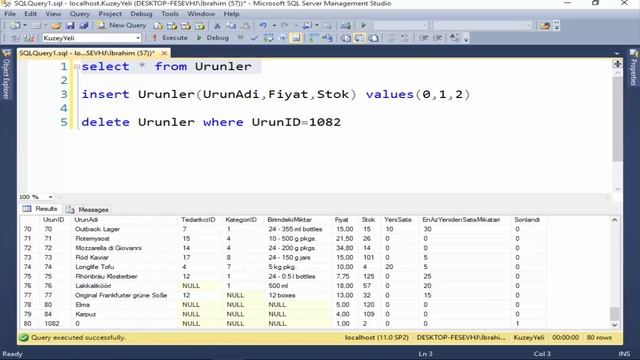Open the Edit menu
The image size is (640, 360).
tap(30, 13)
